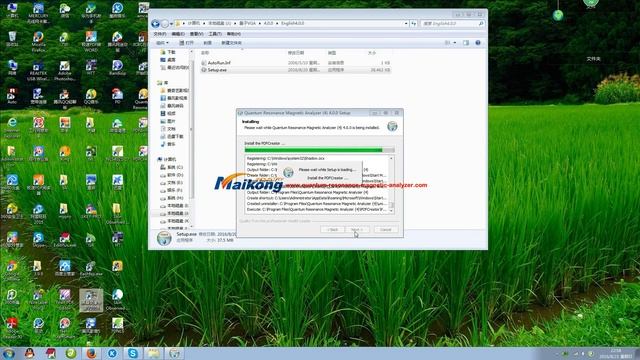
Task: Open the recent locations dropdown beside navigation arrows
Action: click(171, 24)
